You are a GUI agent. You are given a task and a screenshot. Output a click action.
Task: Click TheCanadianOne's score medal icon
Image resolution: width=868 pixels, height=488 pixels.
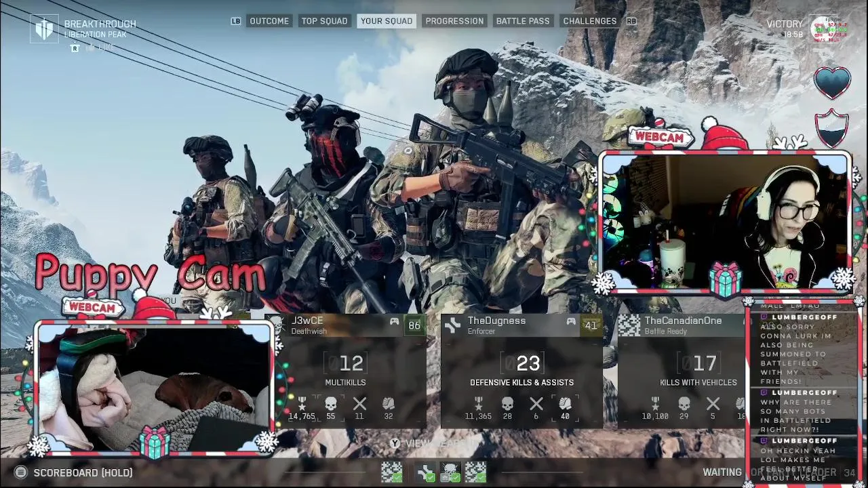click(655, 404)
